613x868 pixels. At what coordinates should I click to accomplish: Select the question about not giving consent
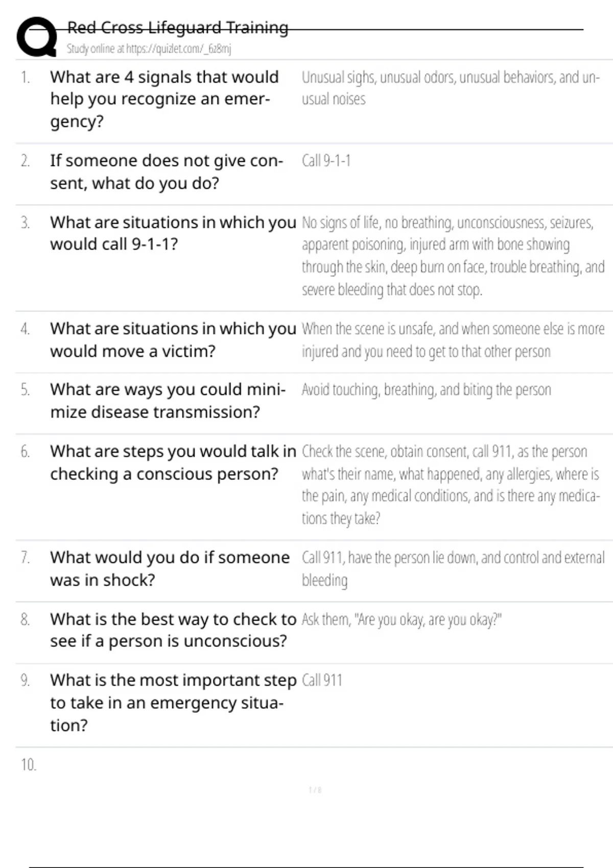pyautogui.click(x=166, y=172)
